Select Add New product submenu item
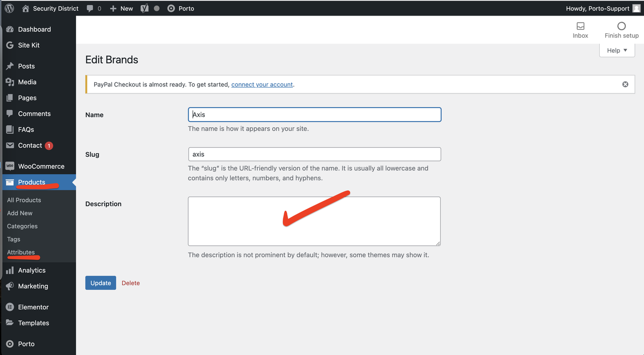This screenshot has width=644, height=355. 20,213
